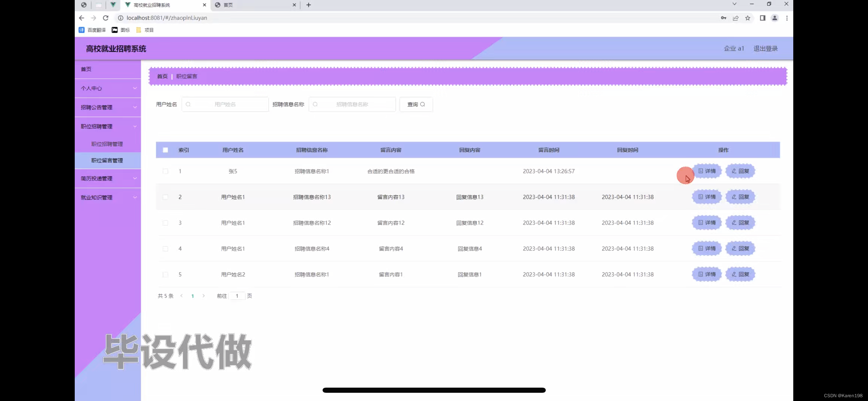Image resolution: width=868 pixels, height=401 pixels.
Task: Select the pinned Vue logo tab
Action: coord(113,5)
